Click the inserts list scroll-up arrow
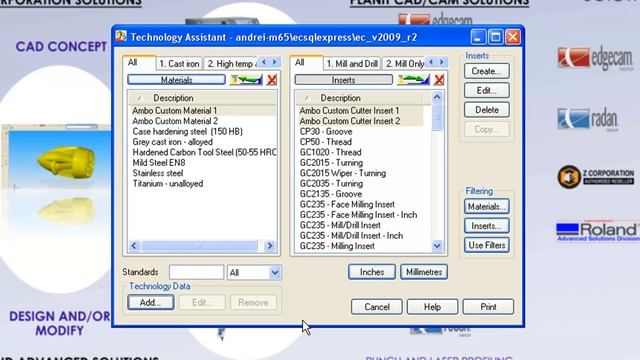The image size is (640, 360). point(437,97)
